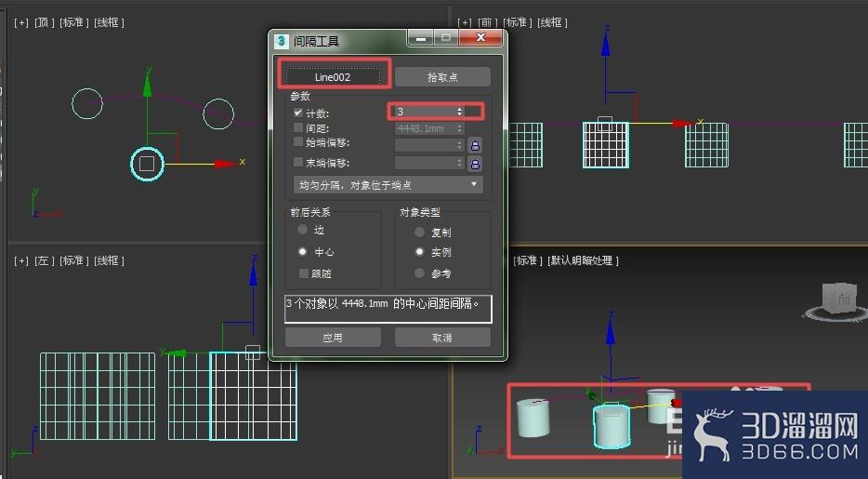Screen dimensions: 868x479
Task: Enable the 跟随 follow checkbox
Action: coord(303,273)
